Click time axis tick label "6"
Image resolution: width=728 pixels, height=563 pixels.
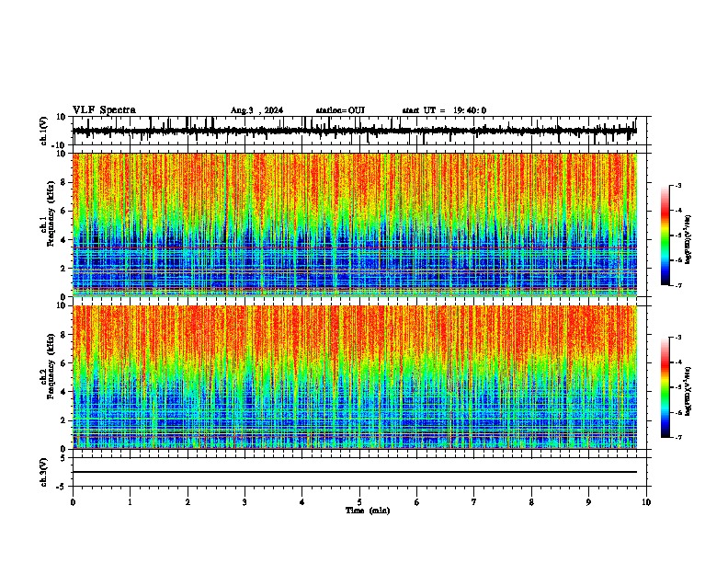click(417, 502)
